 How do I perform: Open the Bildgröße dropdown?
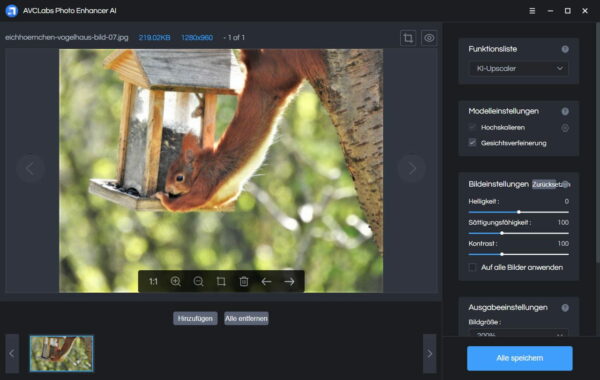point(518,333)
